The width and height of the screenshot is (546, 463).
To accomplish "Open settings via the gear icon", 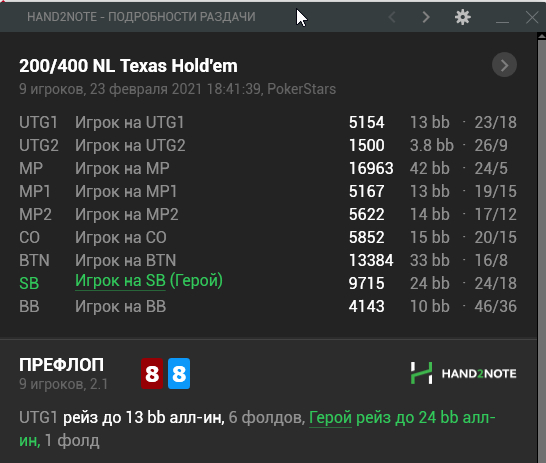I will click(463, 17).
